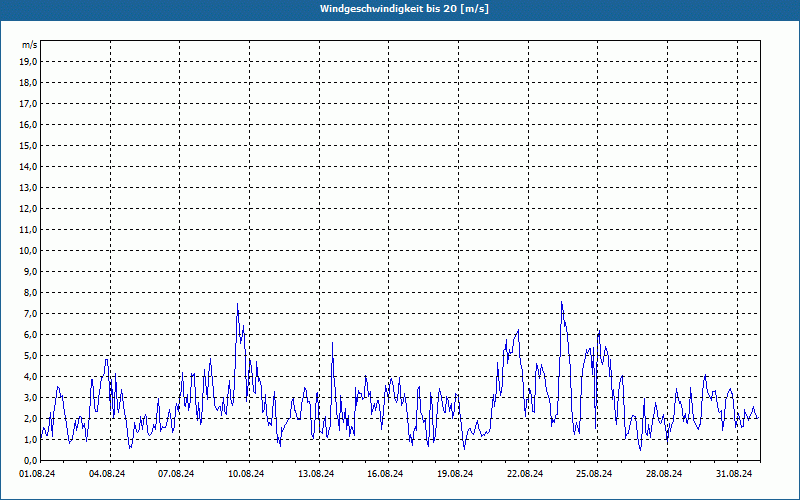Click the 1,0 y-axis label
Screen dimensions: 800x500
point(30,439)
